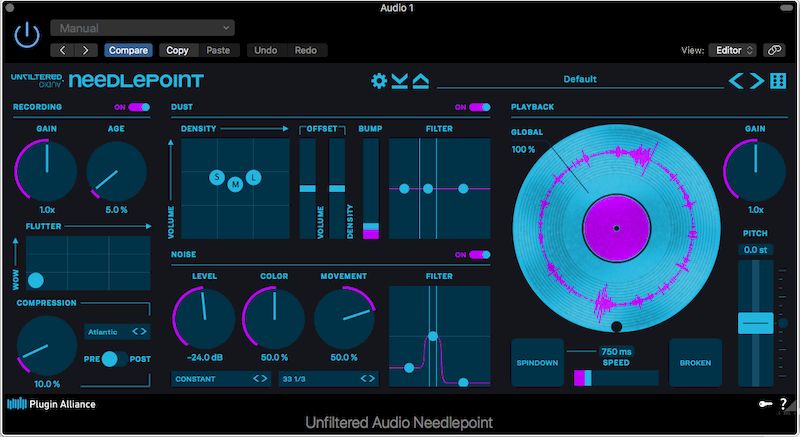Image resolution: width=800 pixels, height=437 pixels.
Task: Click the Pitch 0.0 st value field
Action: click(756, 250)
